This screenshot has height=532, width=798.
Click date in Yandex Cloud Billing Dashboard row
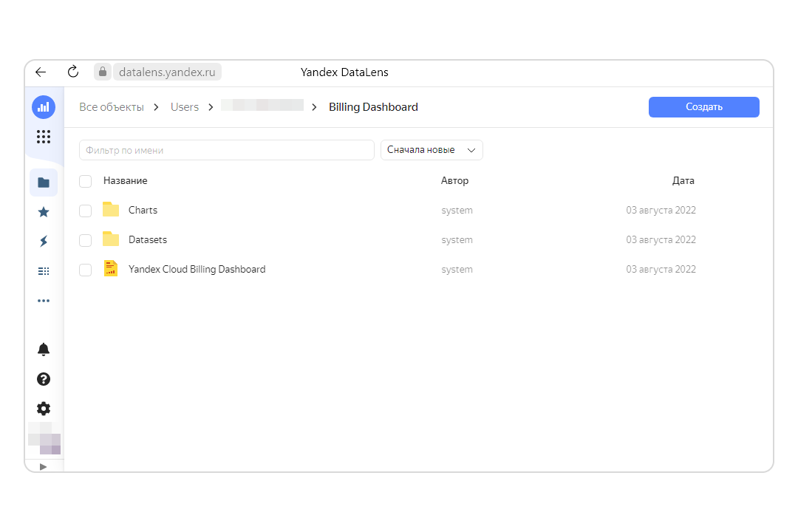tap(661, 269)
